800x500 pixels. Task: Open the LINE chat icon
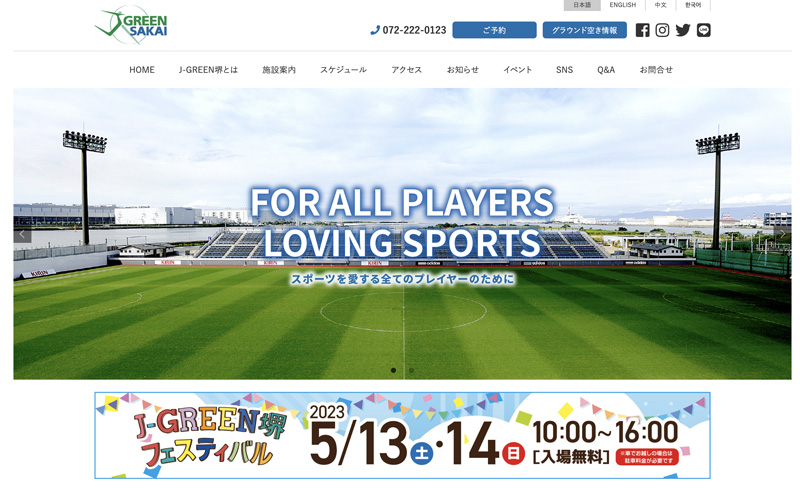(703, 30)
